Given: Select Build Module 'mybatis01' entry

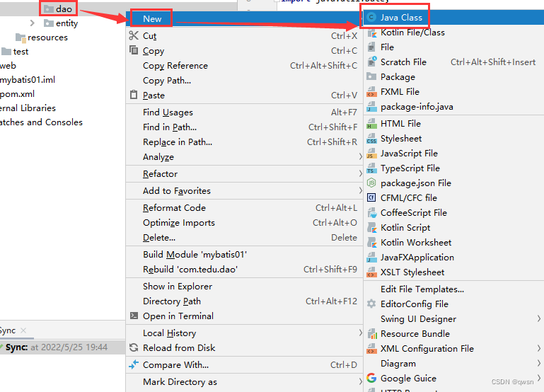Looking at the screenshot, I should (245, 255).
